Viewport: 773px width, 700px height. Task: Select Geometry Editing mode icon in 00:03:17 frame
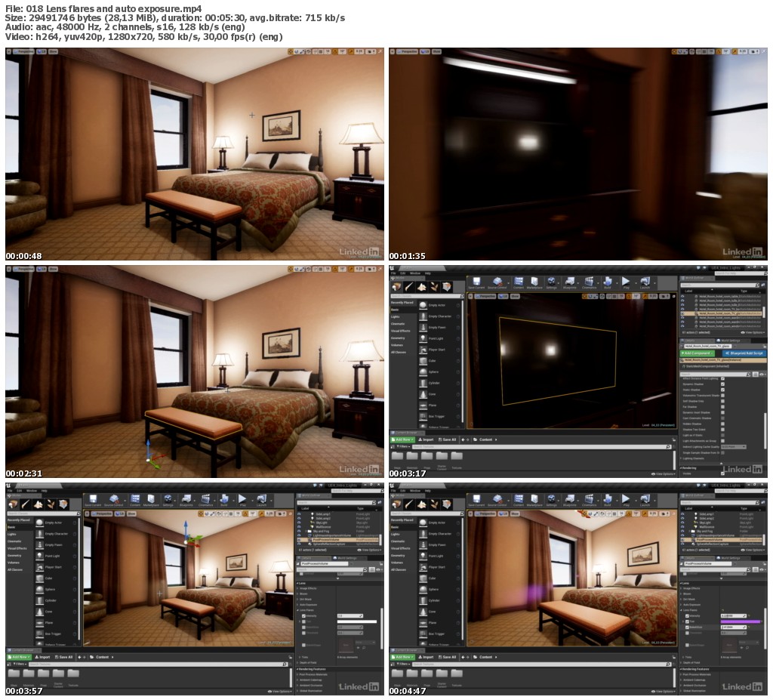(447, 287)
